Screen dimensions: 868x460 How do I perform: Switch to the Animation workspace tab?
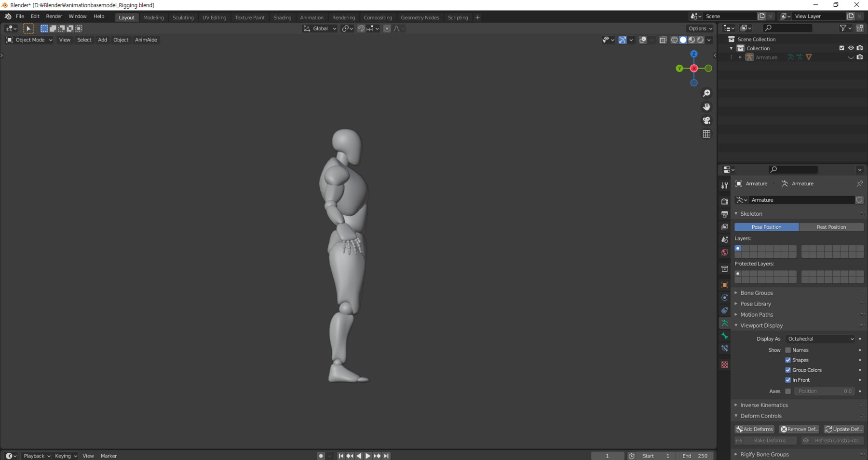click(312, 17)
